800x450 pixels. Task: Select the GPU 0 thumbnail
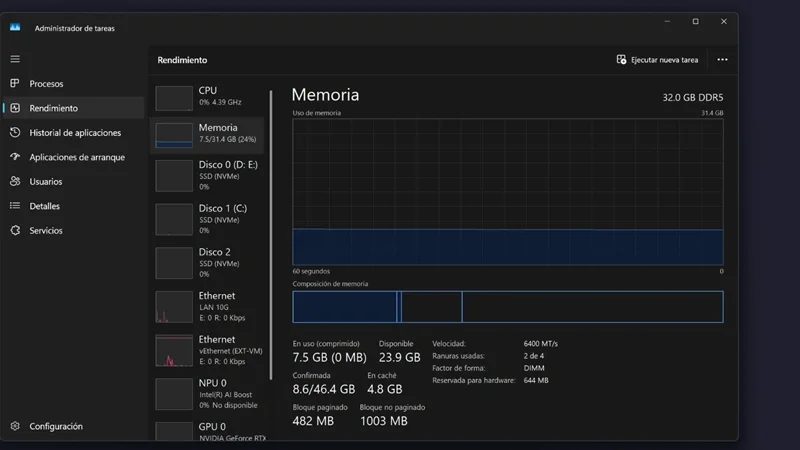[174, 431]
